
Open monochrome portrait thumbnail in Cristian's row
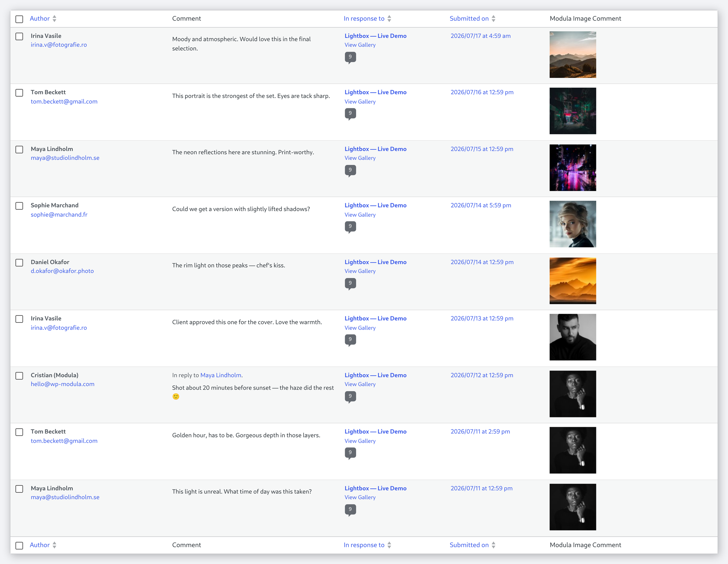click(573, 394)
